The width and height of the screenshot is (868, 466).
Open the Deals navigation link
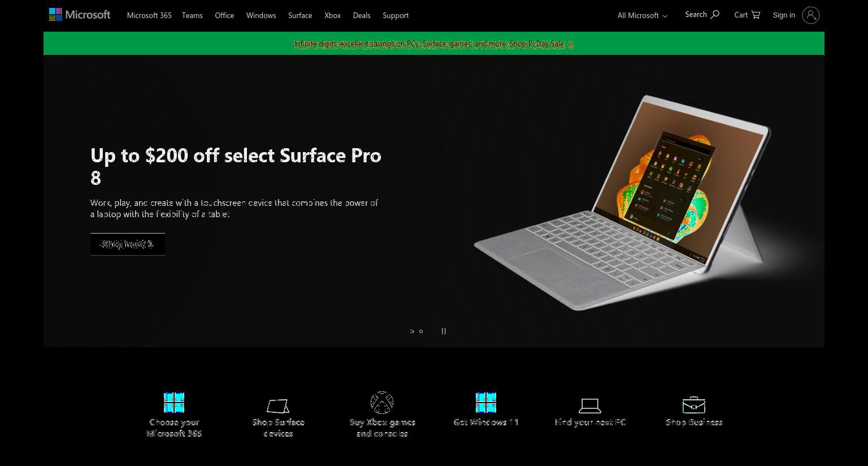[x=362, y=15]
